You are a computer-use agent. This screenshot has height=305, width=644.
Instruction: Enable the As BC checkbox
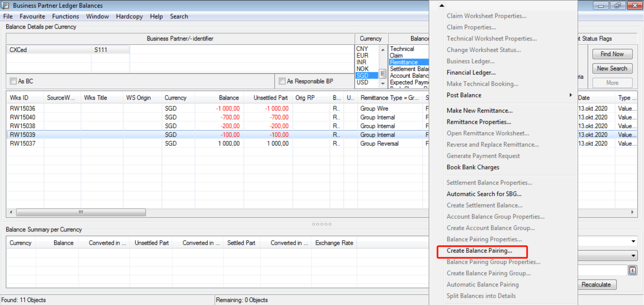13,81
